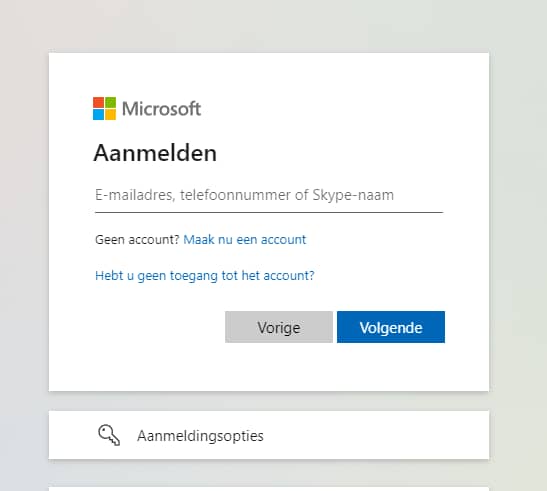Focus the E-mailadres, telefoonnummer of Skype-naam field
547x491 pixels.
click(269, 195)
